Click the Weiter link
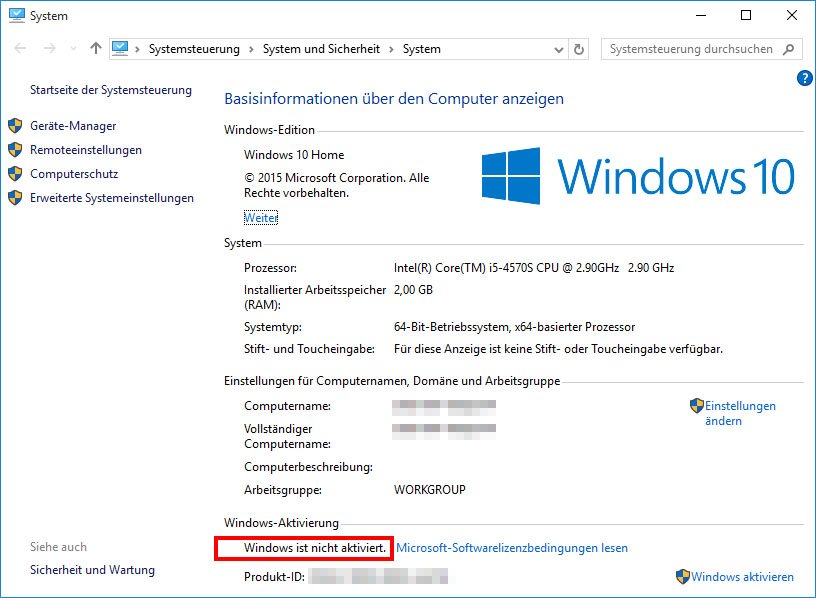816x598 pixels. 261,218
